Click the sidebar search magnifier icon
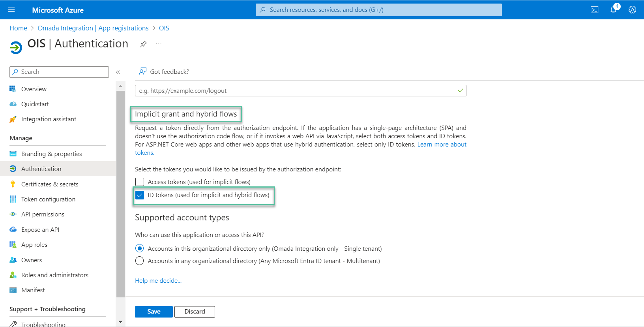This screenshot has height=327, width=644. (15, 72)
